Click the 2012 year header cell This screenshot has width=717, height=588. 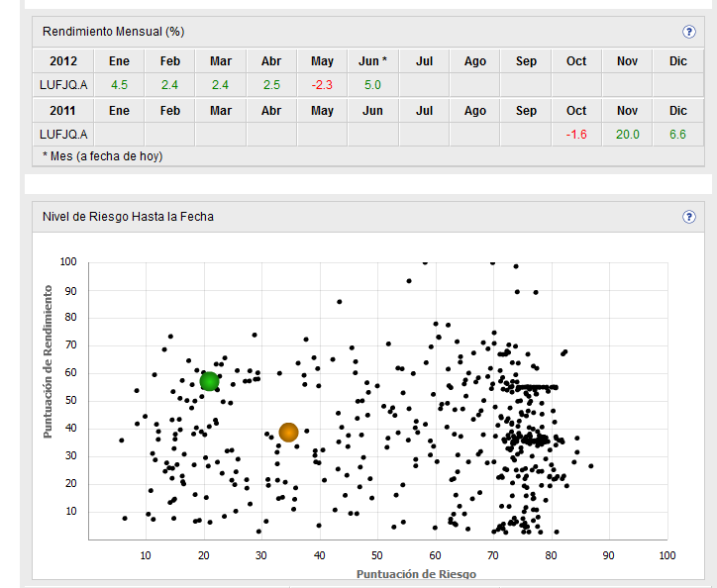point(63,61)
